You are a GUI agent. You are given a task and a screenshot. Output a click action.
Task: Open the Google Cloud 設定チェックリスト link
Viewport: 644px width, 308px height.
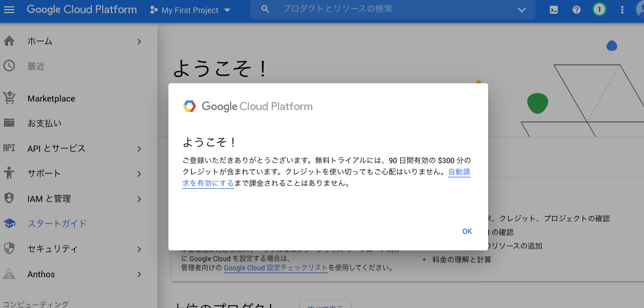tap(276, 268)
